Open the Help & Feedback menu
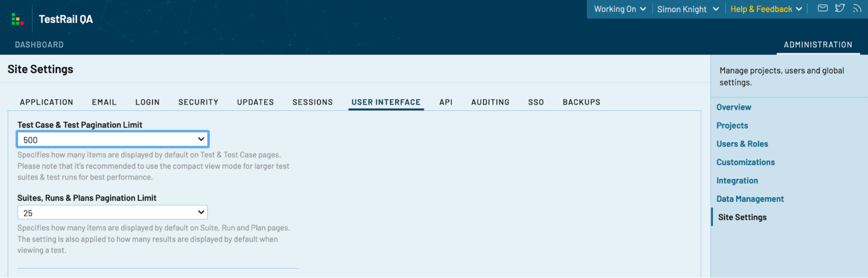 click(x=766, y=9)
